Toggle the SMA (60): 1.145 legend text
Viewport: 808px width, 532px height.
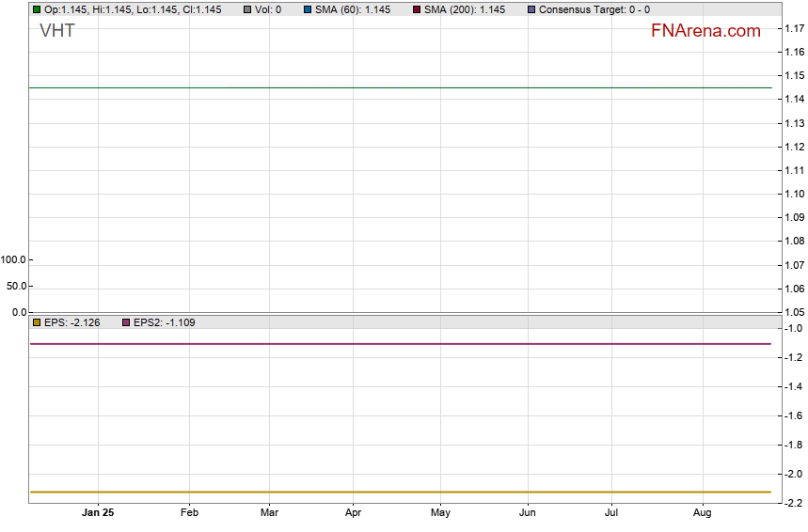pos(353,9)
